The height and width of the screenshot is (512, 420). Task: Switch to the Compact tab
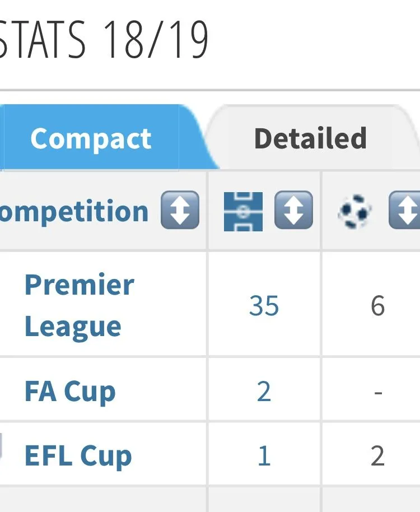pos(91,139)
